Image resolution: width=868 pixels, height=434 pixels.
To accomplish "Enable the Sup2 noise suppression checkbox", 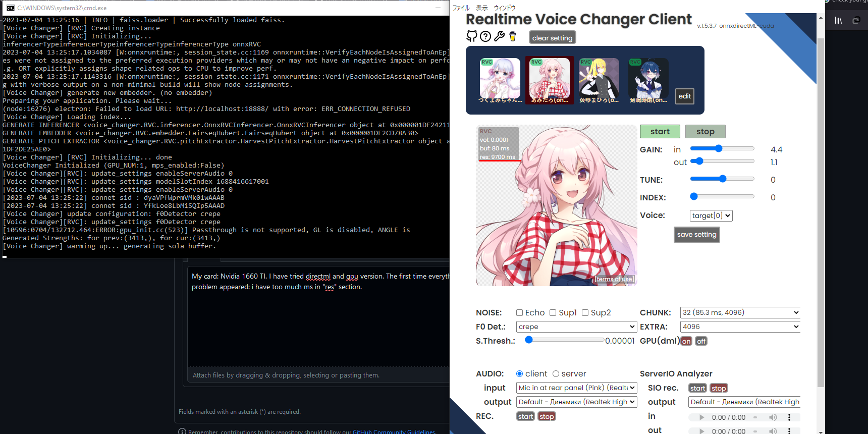I will (585, 313).
